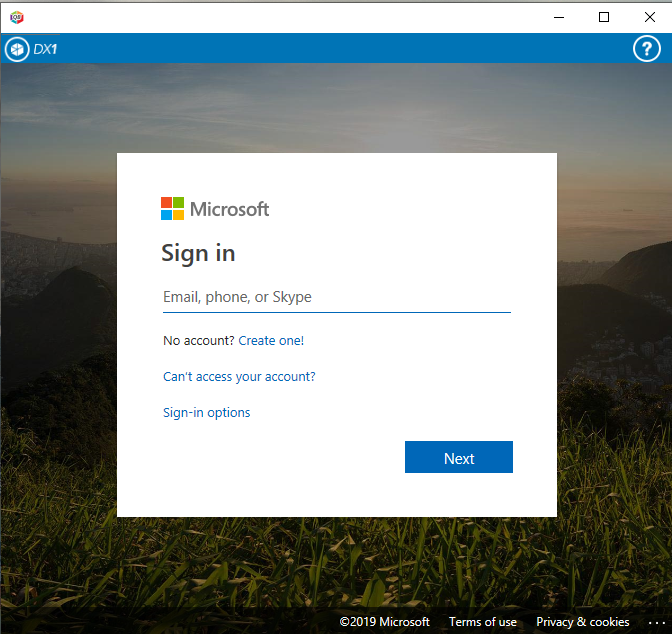The image size is (672, 634).
Task: Close the DX1 window
Action: coord(650,17)
